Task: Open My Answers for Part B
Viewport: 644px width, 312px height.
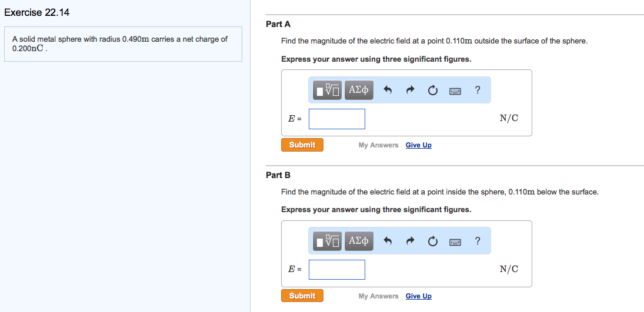Action: (x=378, y=296)
